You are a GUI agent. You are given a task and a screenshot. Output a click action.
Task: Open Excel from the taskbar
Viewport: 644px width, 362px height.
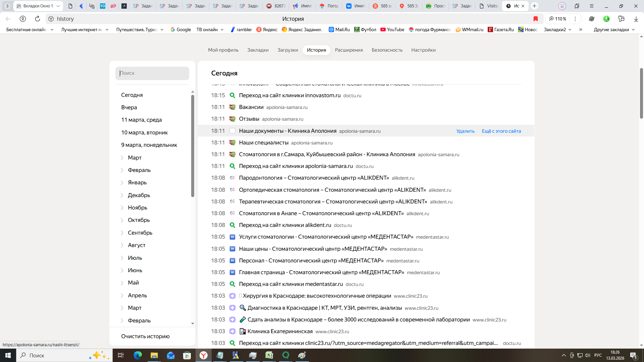tap(269, 355)
